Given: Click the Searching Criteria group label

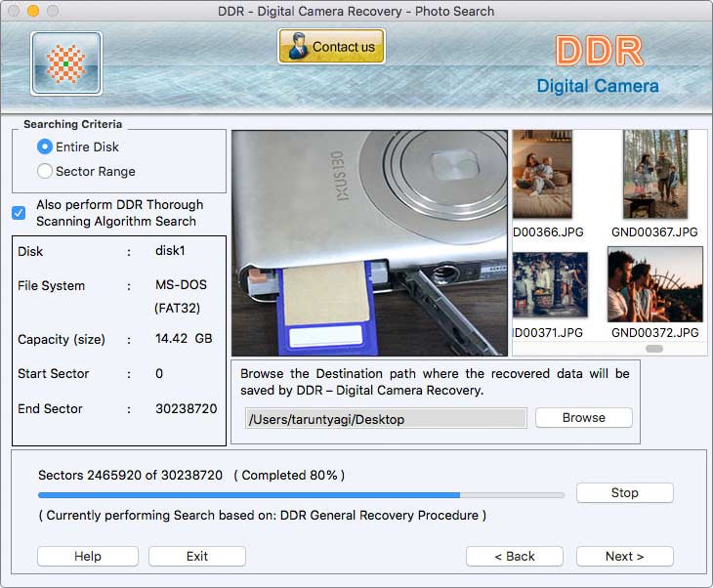Looking at the screenshot, I should (x=72, y=124).
